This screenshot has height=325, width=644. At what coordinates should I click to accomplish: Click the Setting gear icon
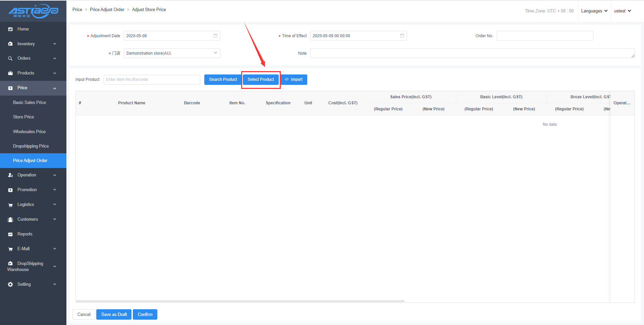click(x=10, y=284)
